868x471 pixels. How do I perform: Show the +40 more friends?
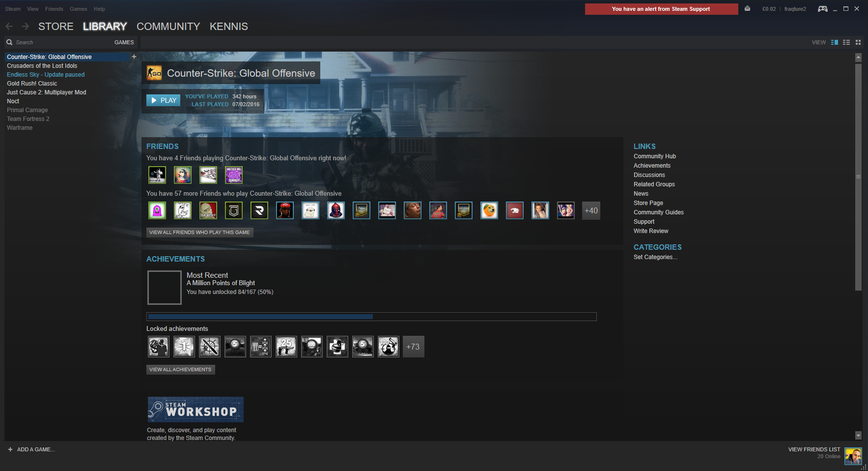[591, 210]
